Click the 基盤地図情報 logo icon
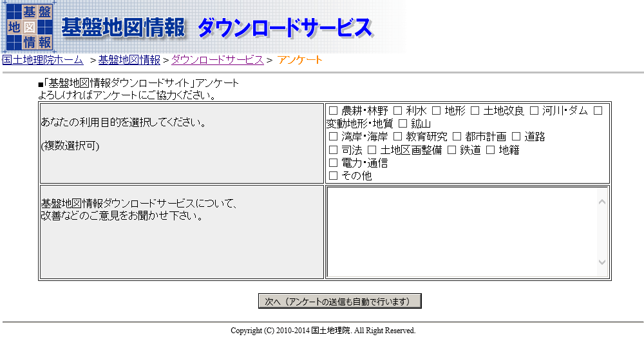The image size is (644, 348). point(29,26)
